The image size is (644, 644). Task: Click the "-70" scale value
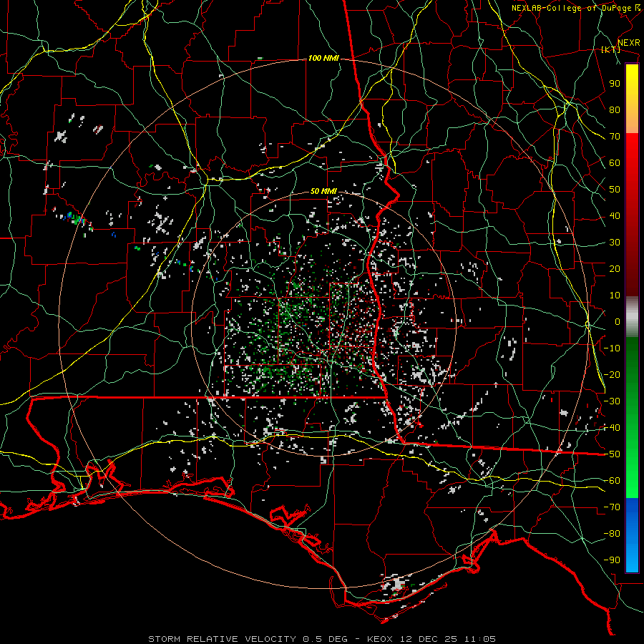(x=612, y=507)
